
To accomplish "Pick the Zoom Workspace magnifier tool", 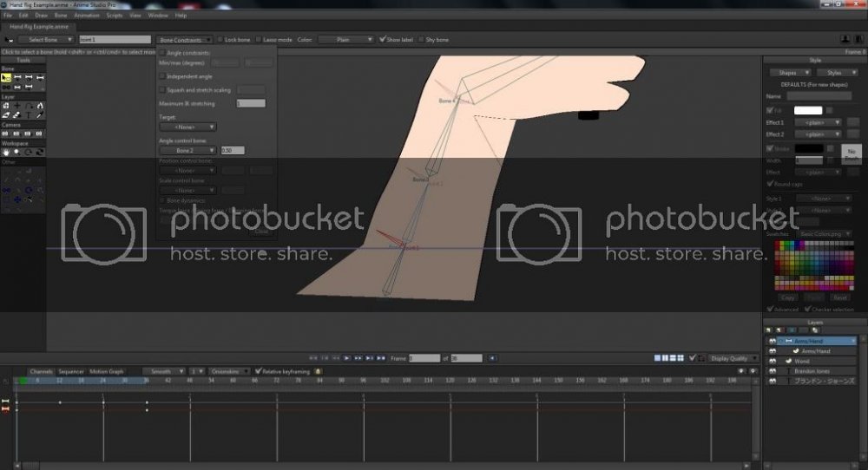I will click(x=17, y=152).
